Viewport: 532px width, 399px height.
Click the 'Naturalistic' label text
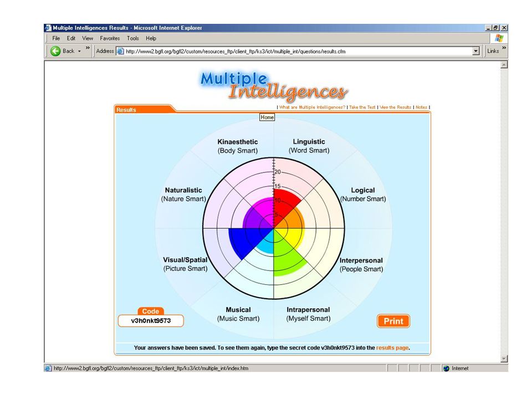coord(183,190)
